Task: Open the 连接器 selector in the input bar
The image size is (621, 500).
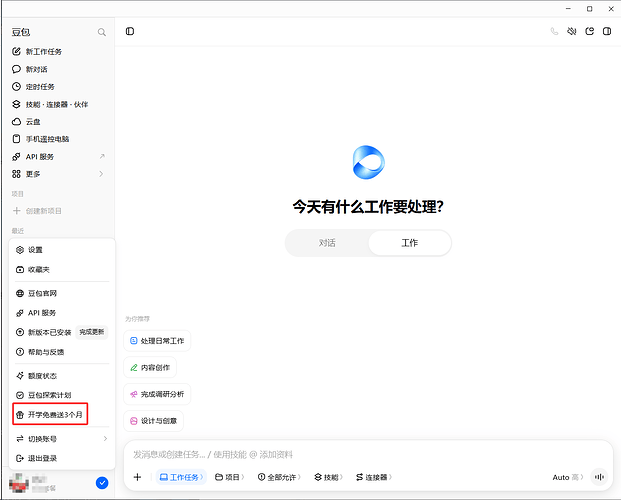Action: pos(373,477)
